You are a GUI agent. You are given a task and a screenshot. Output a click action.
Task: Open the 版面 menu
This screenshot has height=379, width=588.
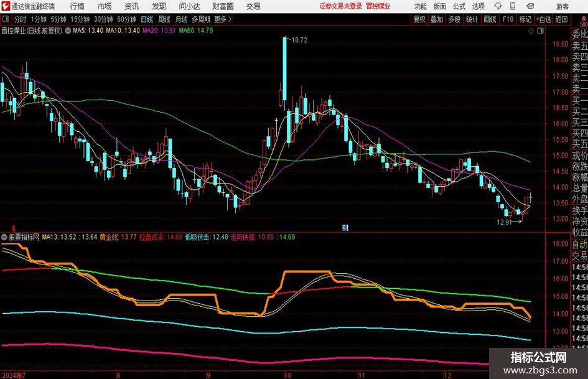point(440,6)
